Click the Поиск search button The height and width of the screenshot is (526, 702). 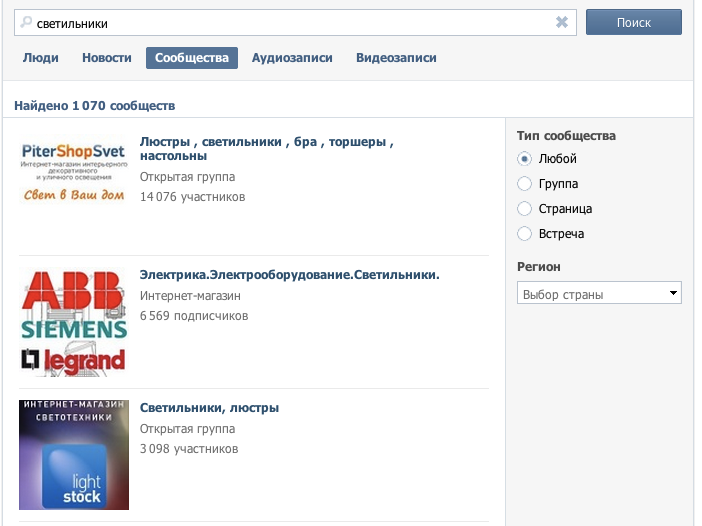tap(634, 22)
